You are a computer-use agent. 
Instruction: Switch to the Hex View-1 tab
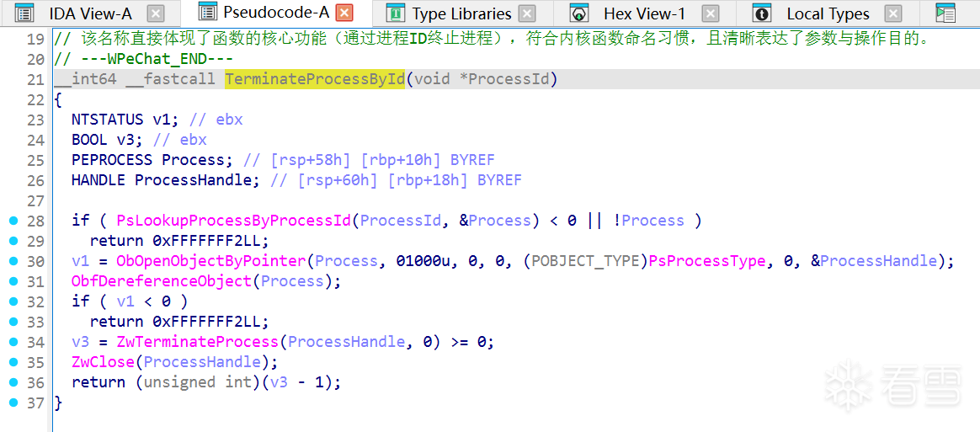tap(644, 13)
